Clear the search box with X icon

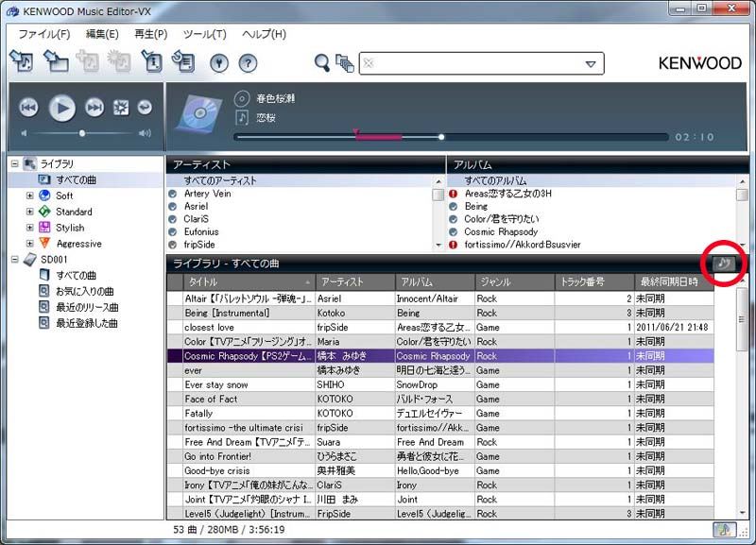pyautogui.click(x=369, y=63)
